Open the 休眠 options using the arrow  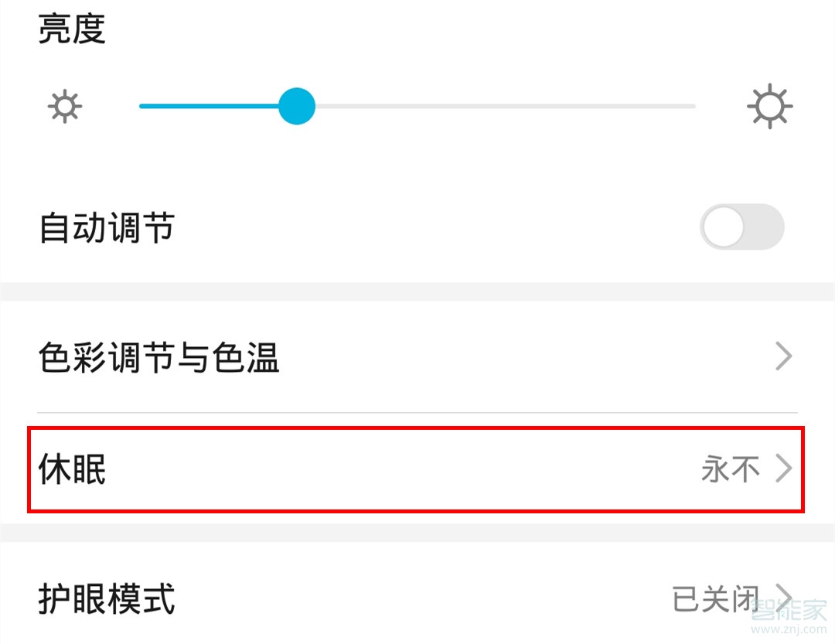(x=784, y=468)
